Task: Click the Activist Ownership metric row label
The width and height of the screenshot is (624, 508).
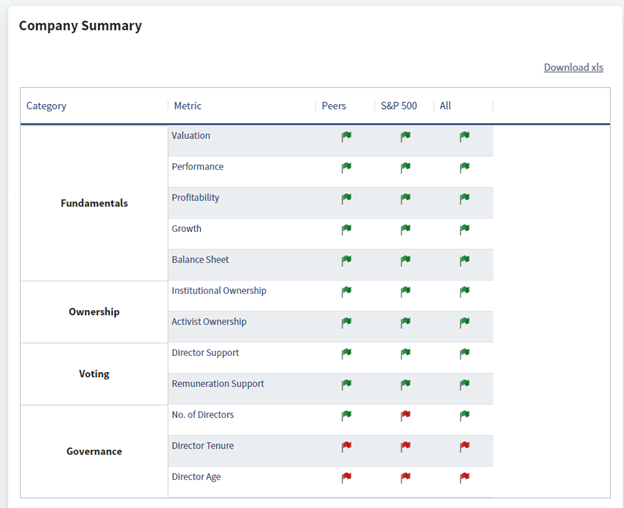Action: click(x=209, y=322)
